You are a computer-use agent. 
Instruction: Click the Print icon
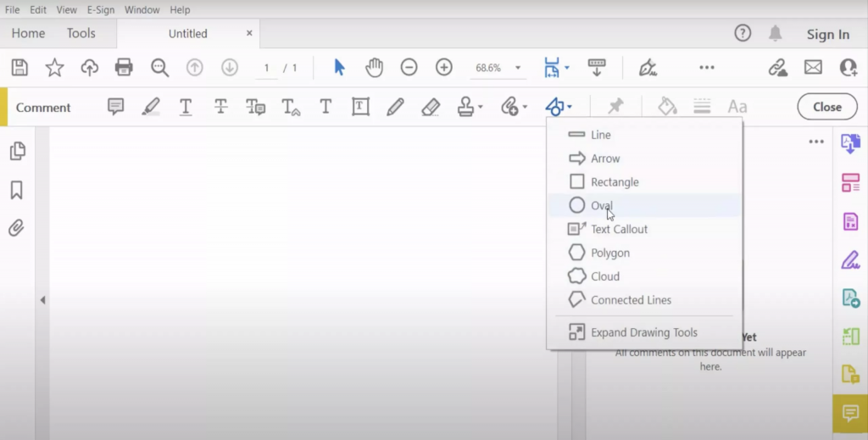124,68
